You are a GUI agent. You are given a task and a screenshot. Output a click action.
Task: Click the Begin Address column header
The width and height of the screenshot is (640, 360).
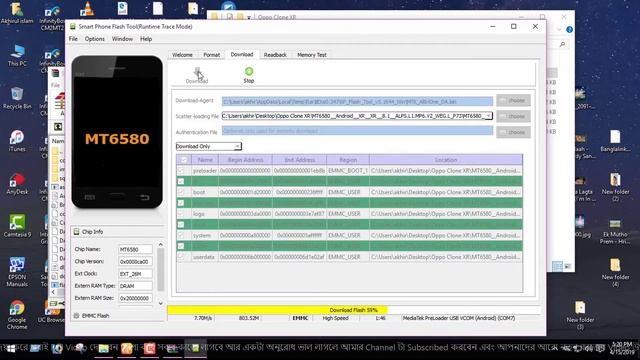click(245, 160)
